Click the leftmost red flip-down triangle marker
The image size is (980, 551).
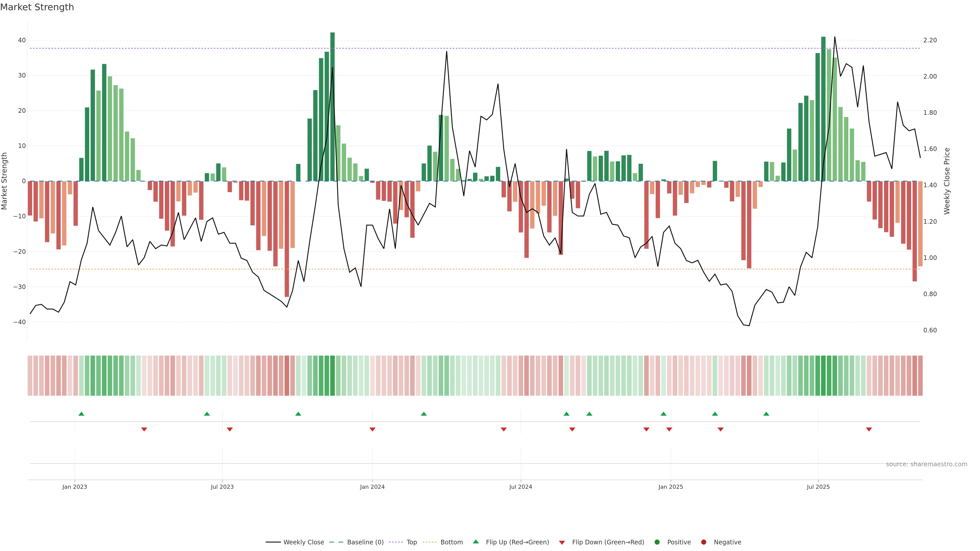coord(144,429)
